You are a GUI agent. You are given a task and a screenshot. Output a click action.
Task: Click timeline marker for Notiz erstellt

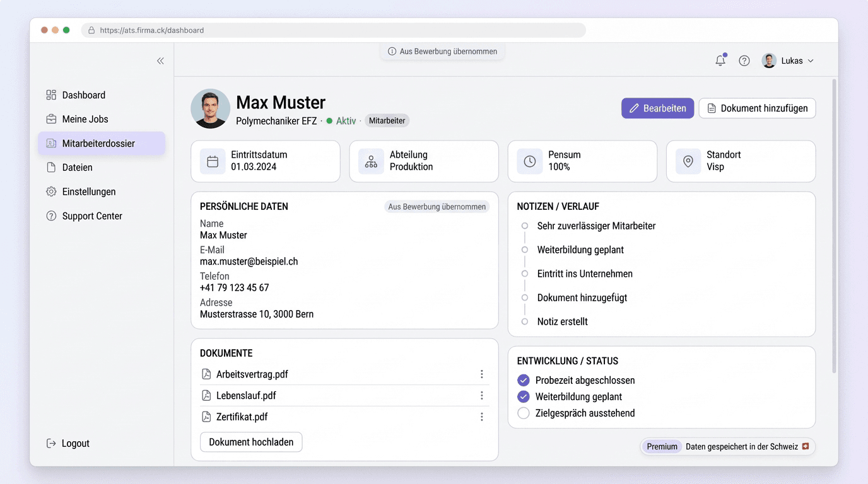(x=524, y=321)
